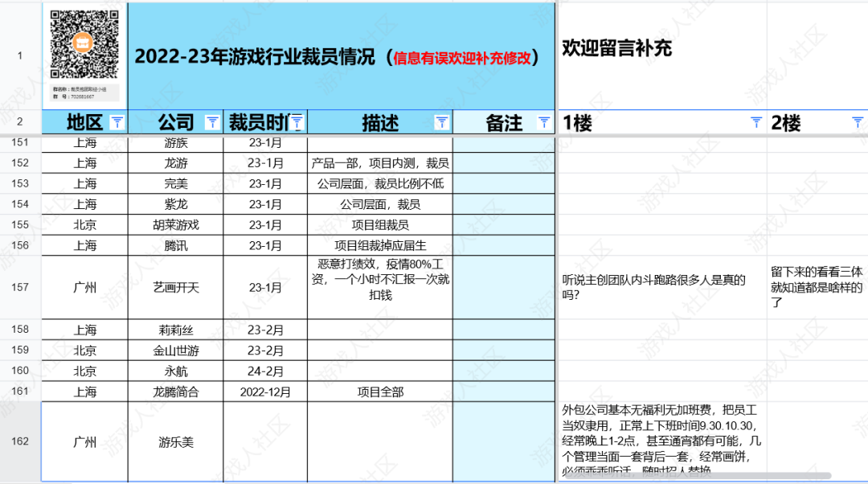Open the 备注 column filter
Viewport: 868px width, 484px height.
[x=544, y=122]
